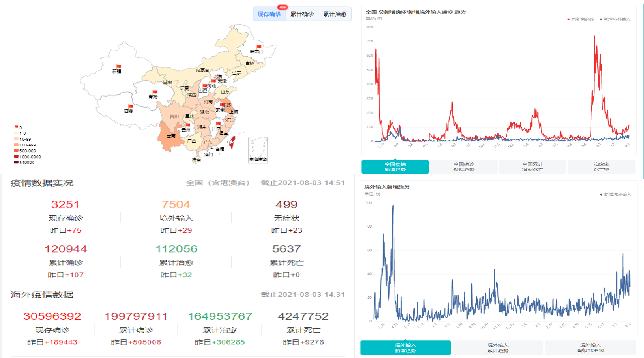Open the 全国确诊 trend chart tab
The width and height of the screenshot is (644, 358).
tap(464, 167)
